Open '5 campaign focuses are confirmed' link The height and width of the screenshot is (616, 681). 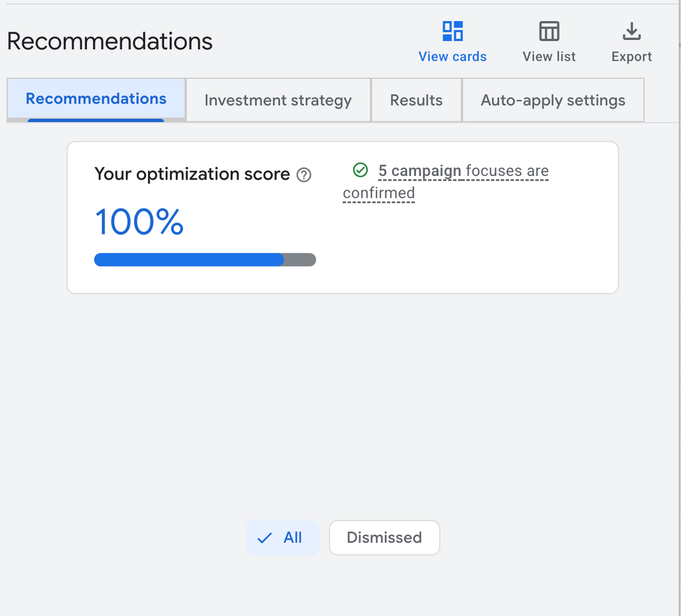tap(446, 182)
